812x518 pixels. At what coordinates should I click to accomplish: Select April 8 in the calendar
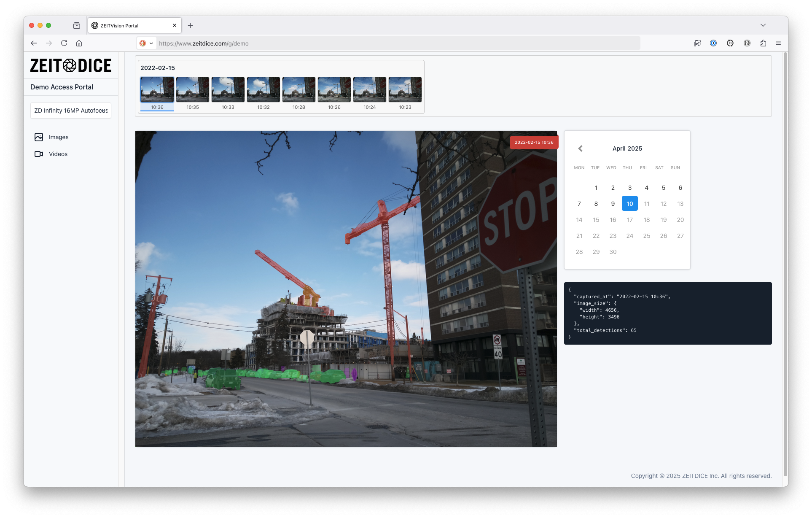pos(596,204)
